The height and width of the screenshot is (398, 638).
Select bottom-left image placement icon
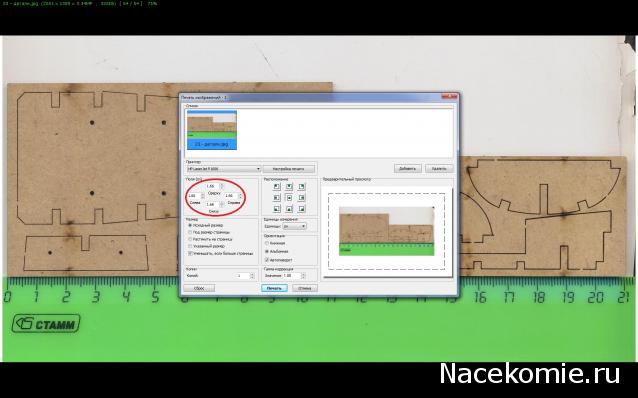click(x=277, y=209)
